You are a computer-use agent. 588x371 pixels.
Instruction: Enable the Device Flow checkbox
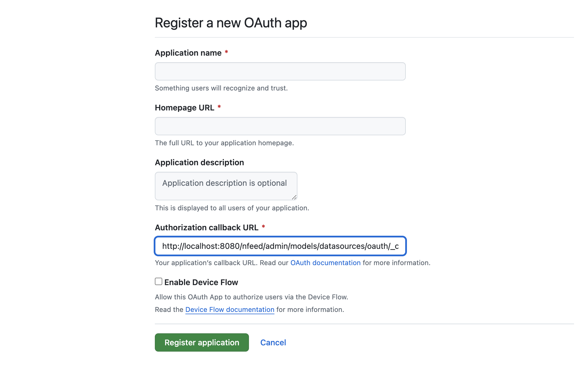click(x=159, y=282)
